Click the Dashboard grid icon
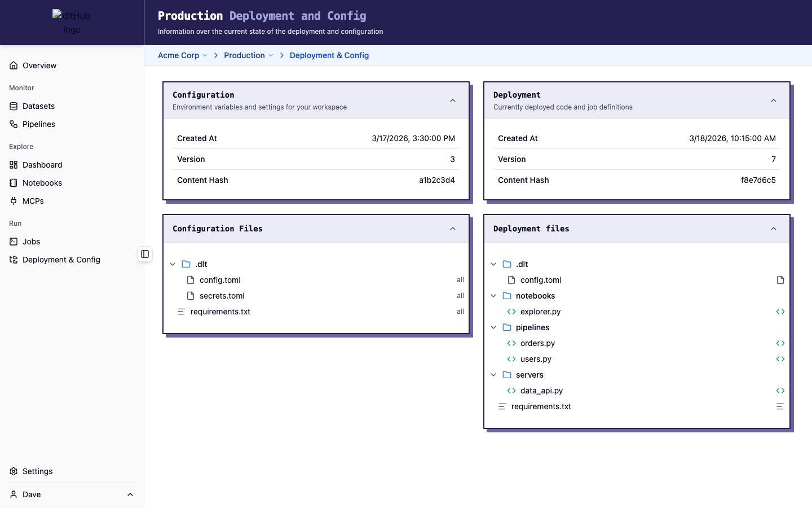This screenshot has width=812, height=508. [14, 165]
